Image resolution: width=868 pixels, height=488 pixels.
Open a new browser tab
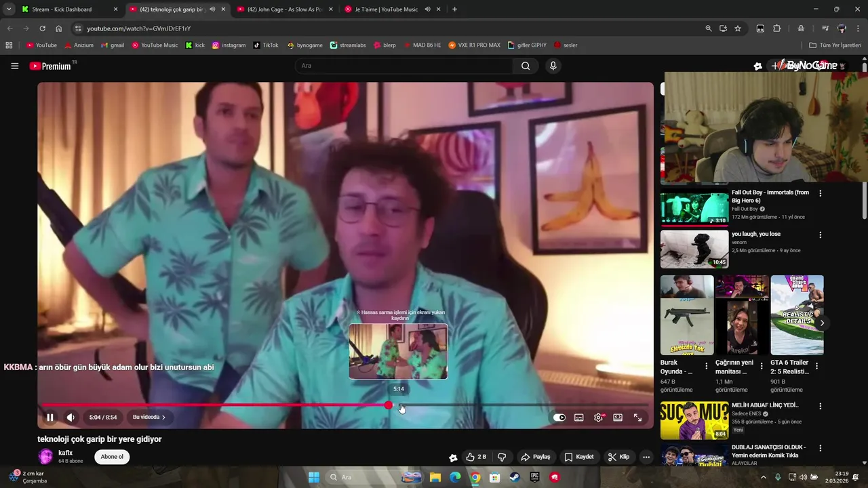tap(454, 9)
